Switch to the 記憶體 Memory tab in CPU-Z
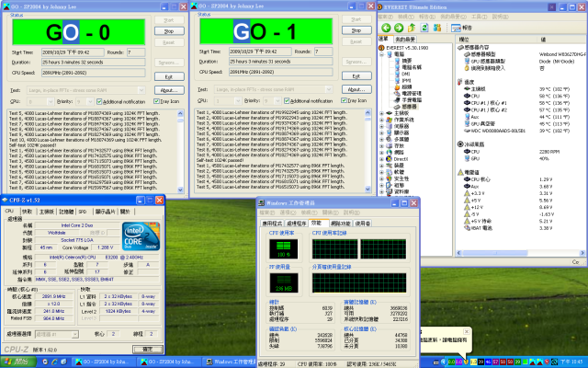The height and width of the screenshot is (368, 588). click(66, 212)
